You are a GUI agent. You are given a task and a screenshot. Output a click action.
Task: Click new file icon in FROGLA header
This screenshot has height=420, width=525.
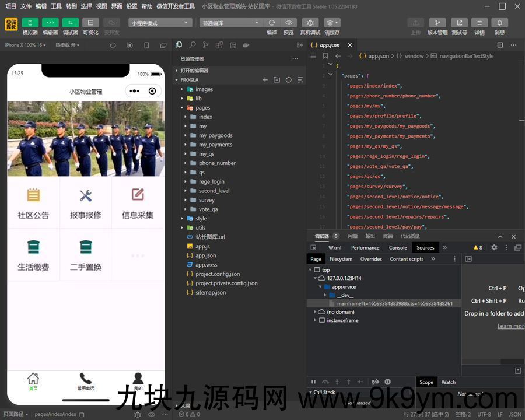coord(265,80)
